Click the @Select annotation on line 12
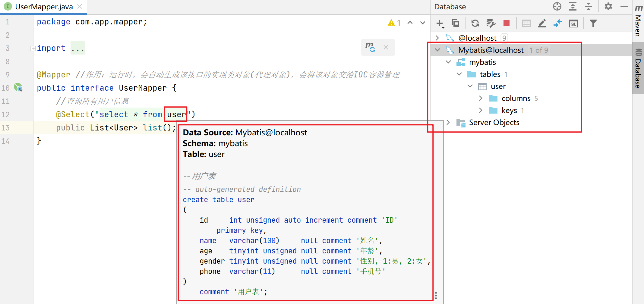 click(x=73, y=114)
